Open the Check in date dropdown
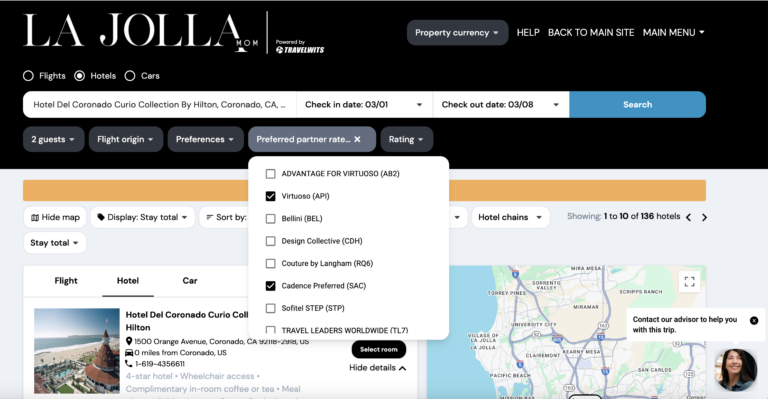Image resolution: width=768 pixels, height=399 pixels. click(364, 104)
